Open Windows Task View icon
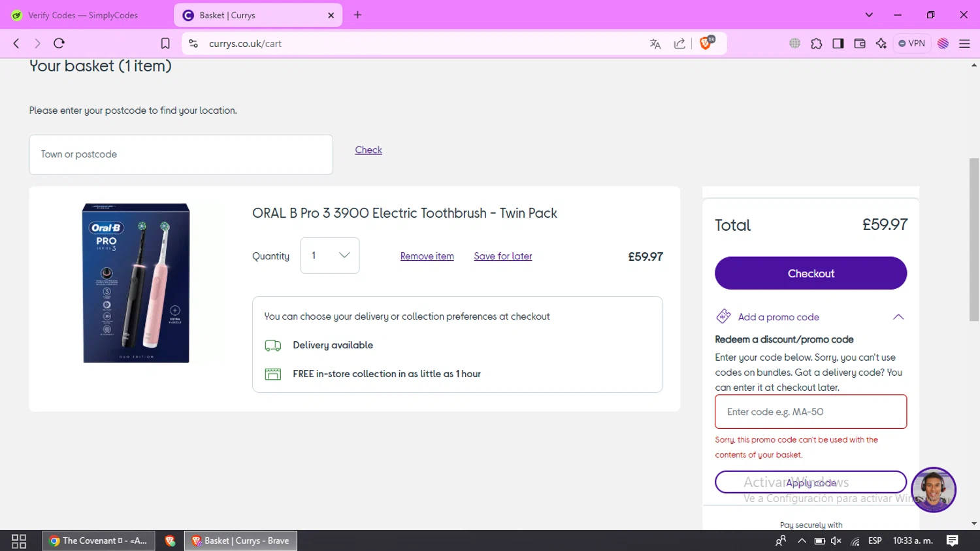The height and width of the screenshot is (551, 980). tap(19, 541)
